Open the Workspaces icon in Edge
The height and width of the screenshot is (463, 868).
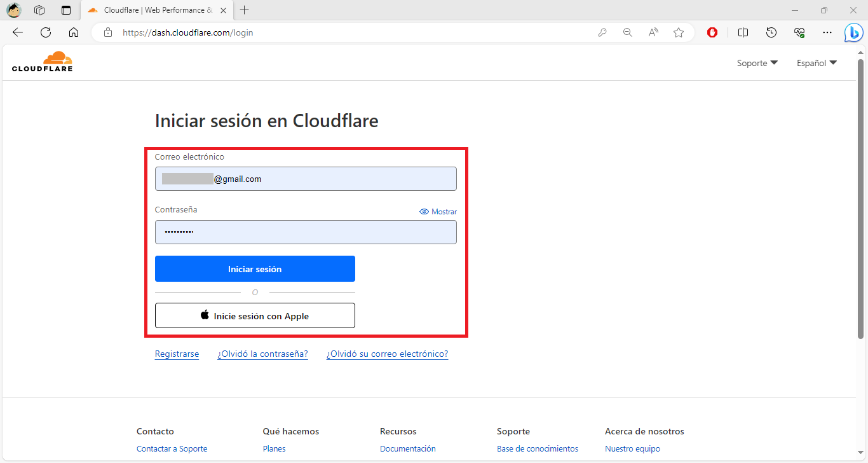coord(39,10)
